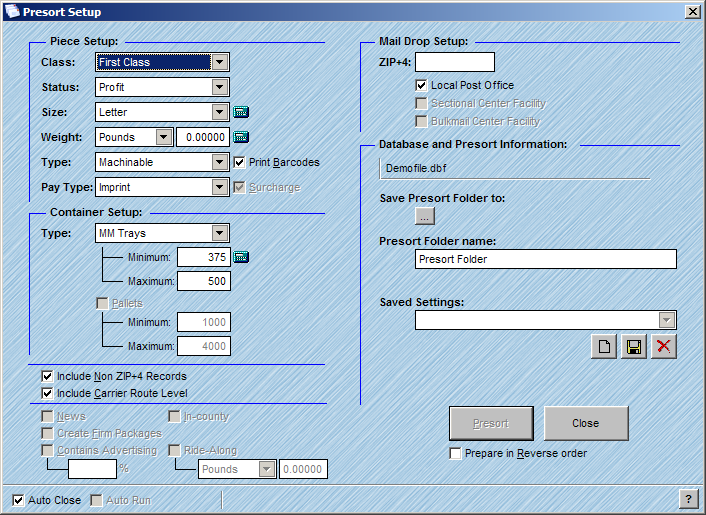
Task: Enable Prepare in Reverse order
Action: pyautogui.click(x=455, y=453)
